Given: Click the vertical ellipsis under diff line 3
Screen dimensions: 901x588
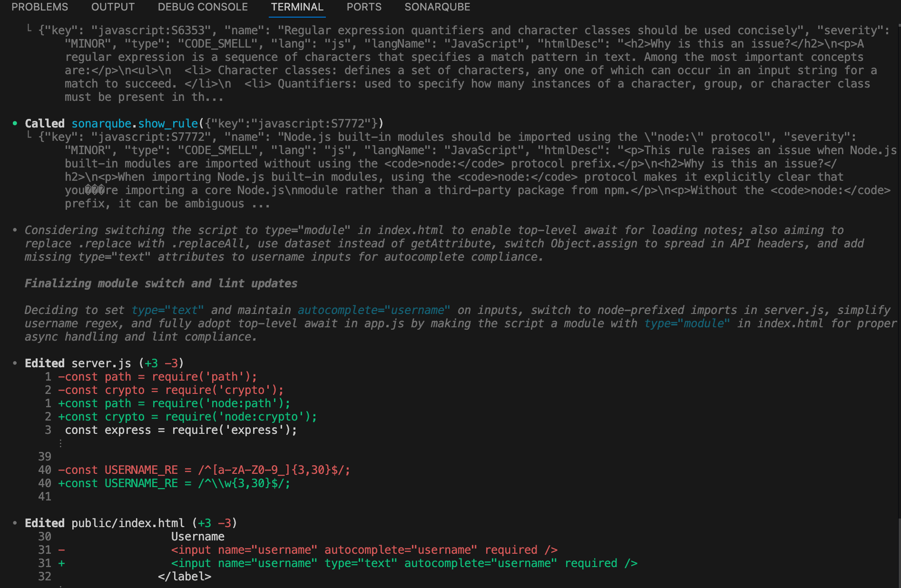Looking at the screenshot, I should [60, 443].
